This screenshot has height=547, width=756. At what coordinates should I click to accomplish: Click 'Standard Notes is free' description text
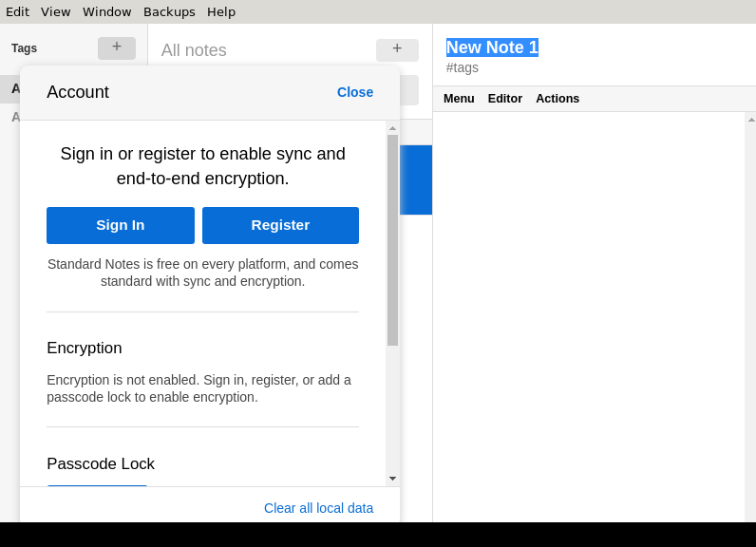(x=203, y=273)
